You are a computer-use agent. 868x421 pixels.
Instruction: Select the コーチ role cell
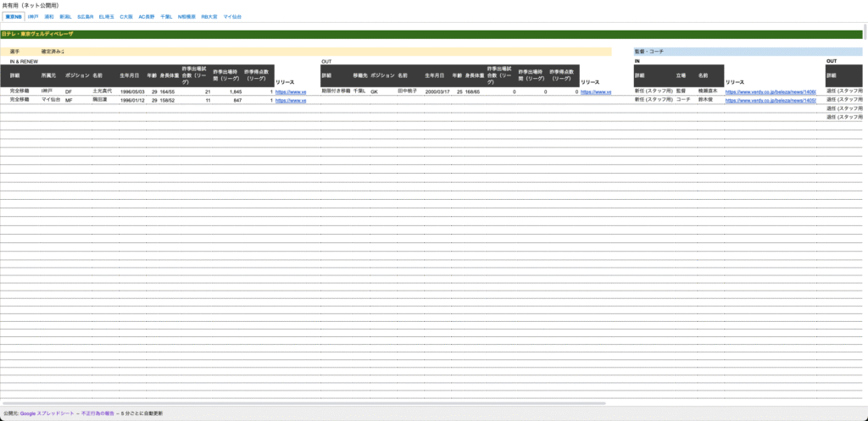(682, 99)
